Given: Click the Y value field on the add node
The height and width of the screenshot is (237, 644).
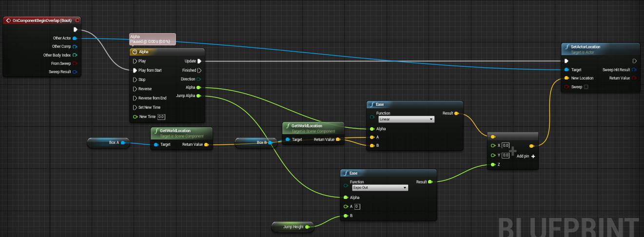Looking at the screenshot, I should click(506, 155).
